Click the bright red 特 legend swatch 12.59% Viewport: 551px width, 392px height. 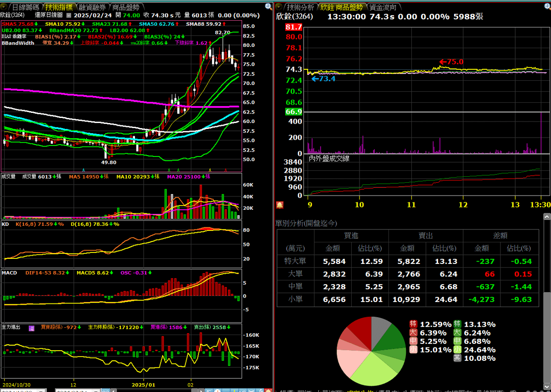tap(413, 324)
